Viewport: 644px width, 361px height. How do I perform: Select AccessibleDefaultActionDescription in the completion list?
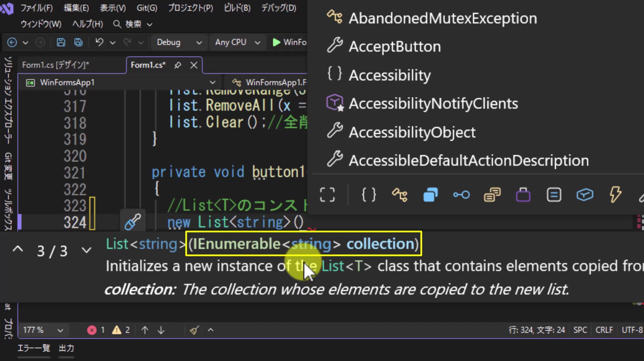(x=469, y=161)
